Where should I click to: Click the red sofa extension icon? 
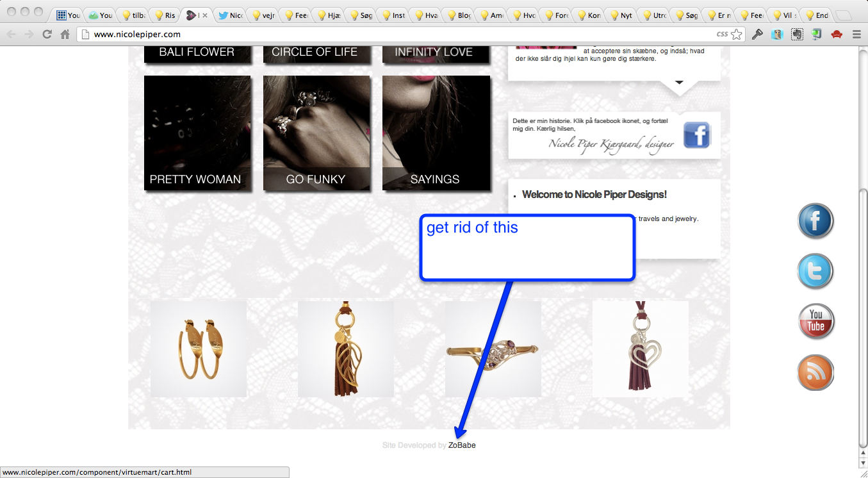click(836, 35)
